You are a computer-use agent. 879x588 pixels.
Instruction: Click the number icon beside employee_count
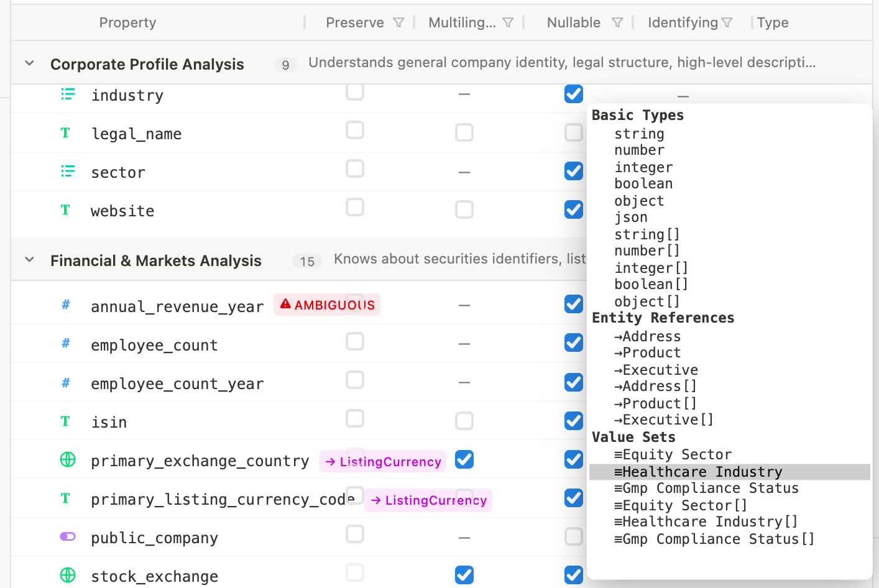(65, 343)
